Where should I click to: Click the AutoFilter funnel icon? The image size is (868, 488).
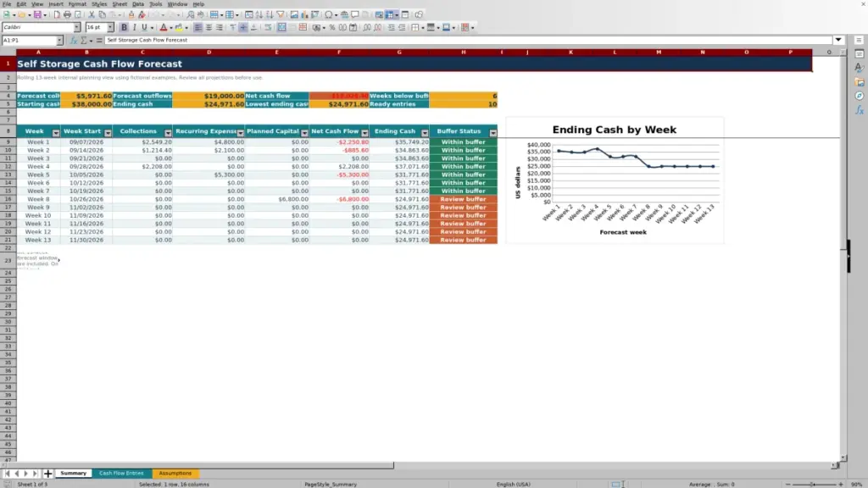[281, 15]
